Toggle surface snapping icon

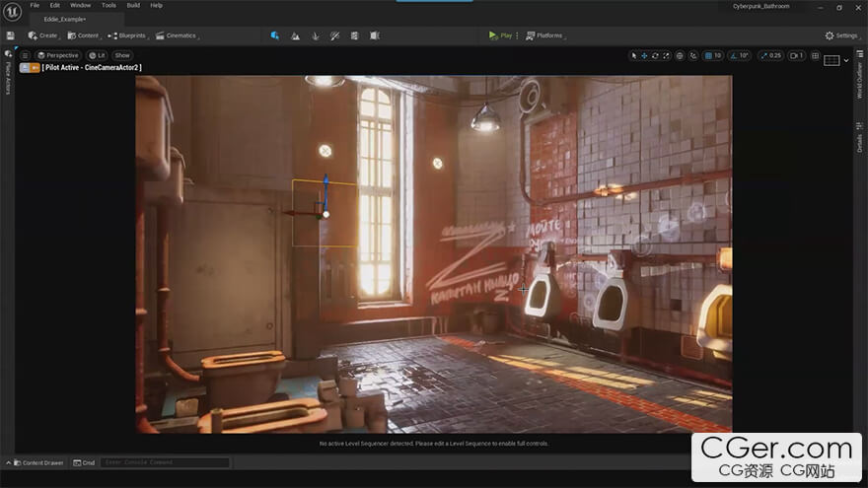(x=693, y=56)
